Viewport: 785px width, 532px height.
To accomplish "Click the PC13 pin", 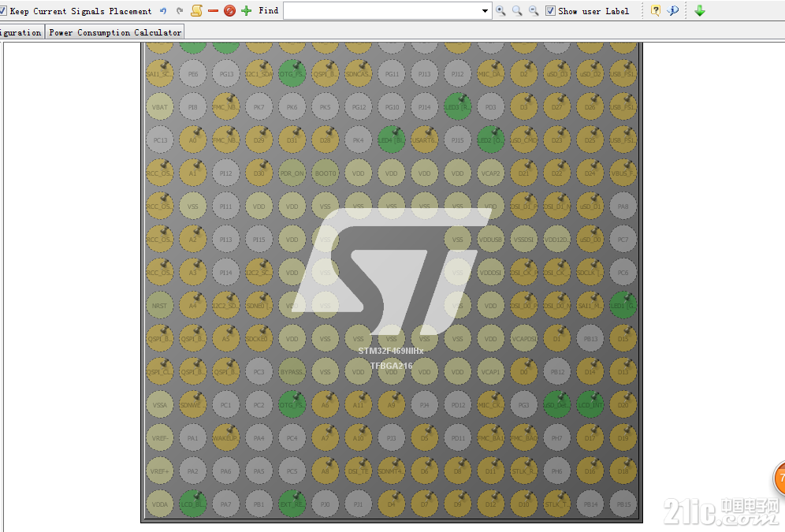I will tap(160, 140).
